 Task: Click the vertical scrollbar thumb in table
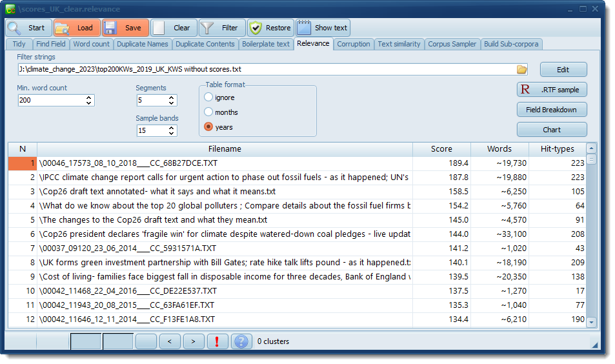pyautogui.click(x=592, y=159)
